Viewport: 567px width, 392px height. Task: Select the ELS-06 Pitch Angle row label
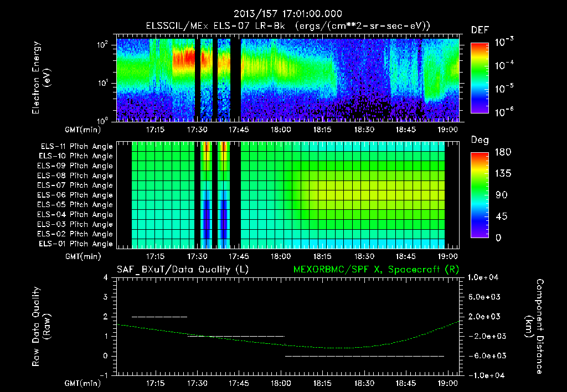pyautogui.click(x=75, y=195)
